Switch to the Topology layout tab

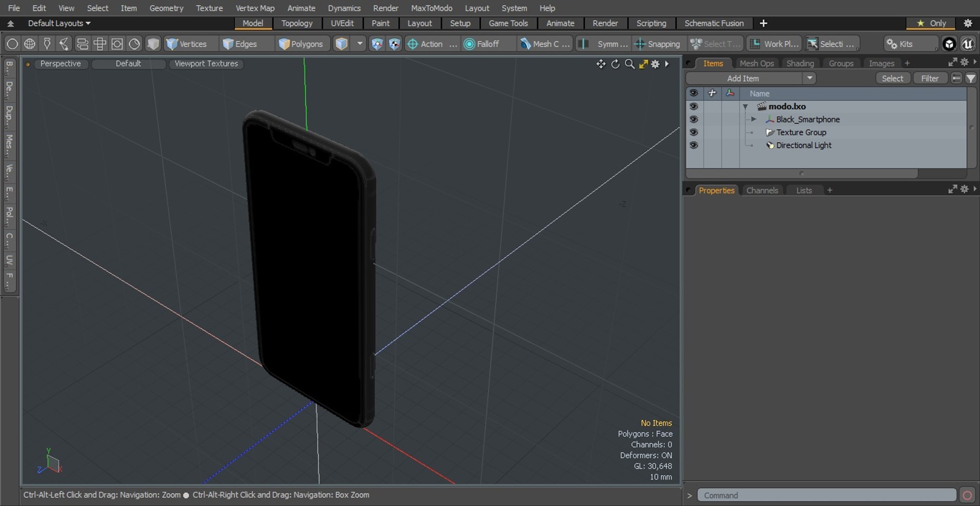[297, 23]
